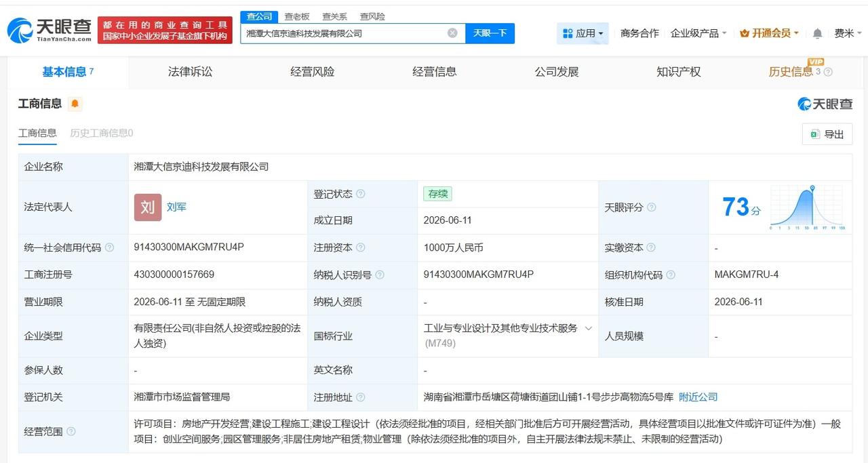Select the 工商信息 sub-tab
Viewport: 868px width, 463px height.
coord(37,133)
